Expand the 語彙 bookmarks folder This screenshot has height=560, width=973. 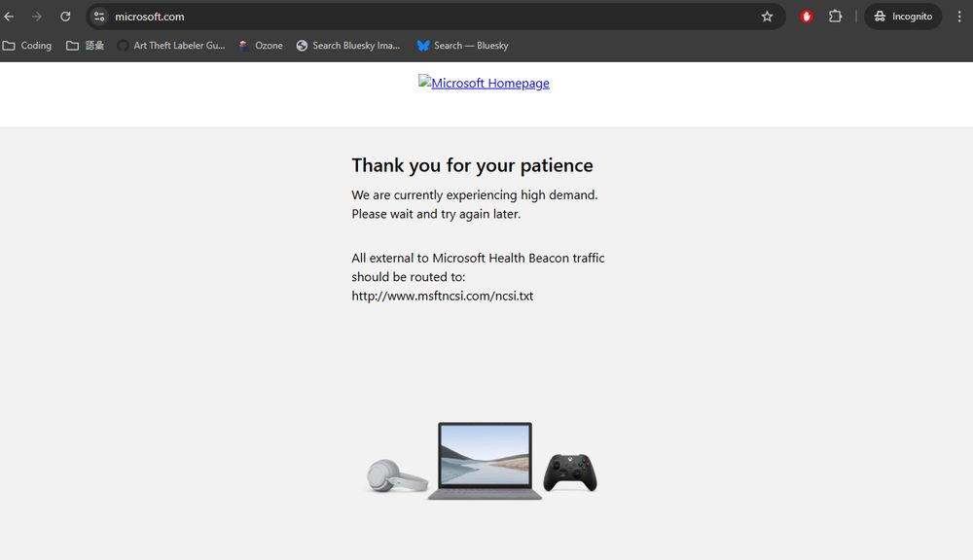coord(85,45)
